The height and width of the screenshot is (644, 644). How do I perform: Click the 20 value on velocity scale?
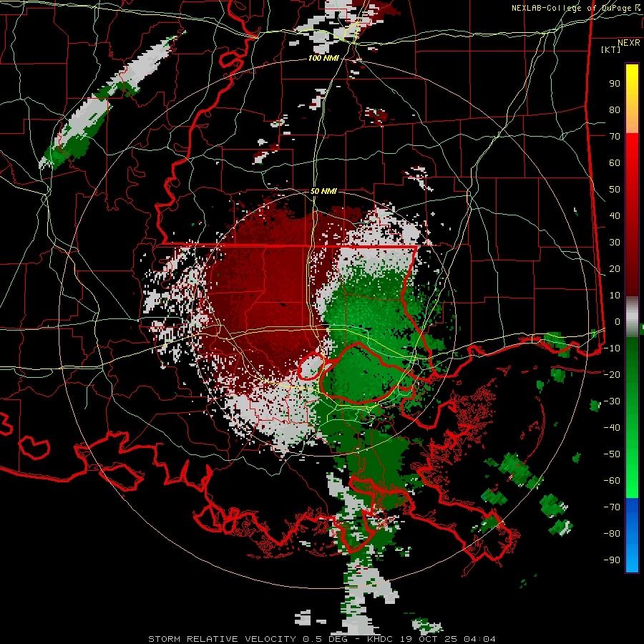[615, 268]
